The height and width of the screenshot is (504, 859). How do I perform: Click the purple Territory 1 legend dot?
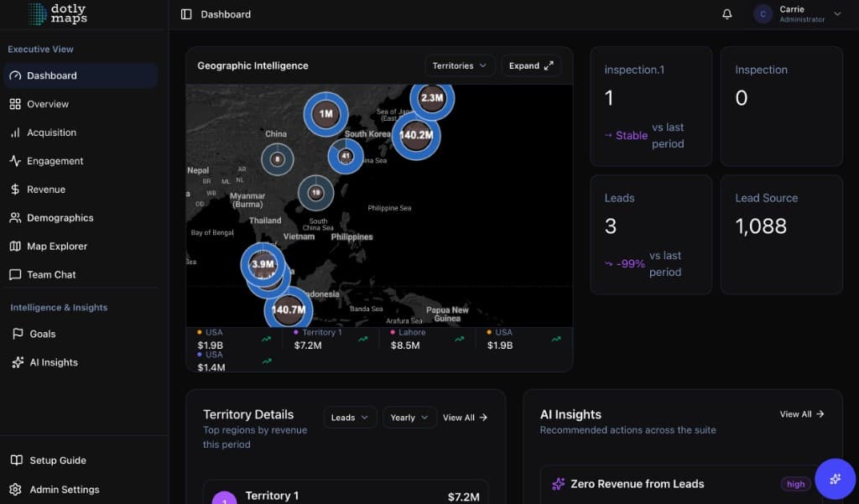296,332
